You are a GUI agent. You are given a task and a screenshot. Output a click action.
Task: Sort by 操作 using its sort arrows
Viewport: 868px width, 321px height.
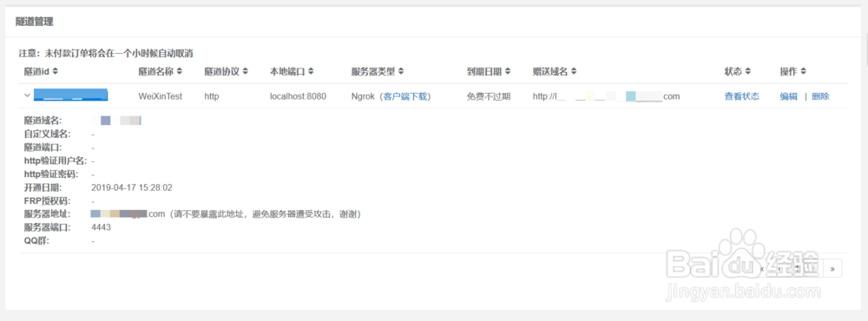(803, 71)
